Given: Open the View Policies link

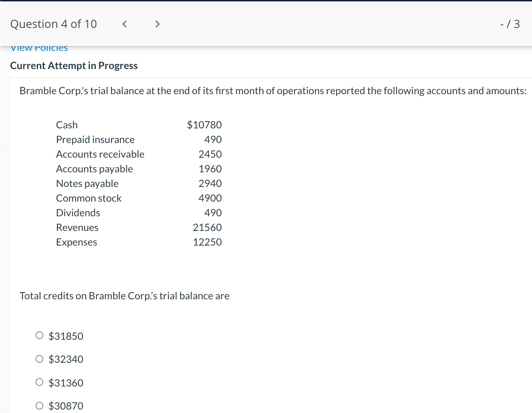Looking at the screenshot, I should tap(39, 48).
